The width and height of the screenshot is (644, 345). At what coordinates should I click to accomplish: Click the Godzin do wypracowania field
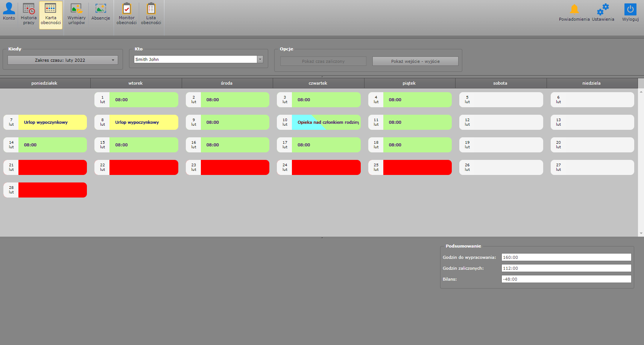(x=566, y=257)
